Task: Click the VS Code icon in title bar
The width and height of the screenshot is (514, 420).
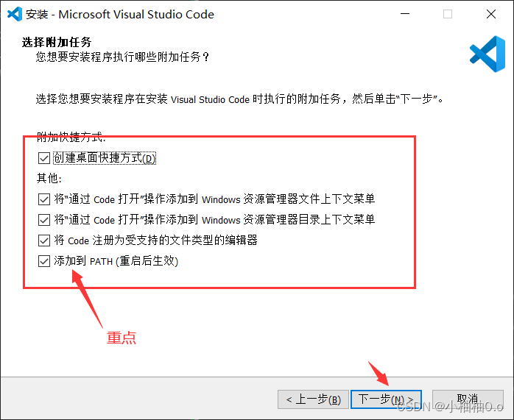Action: pyautogui.click(x=15, y=14)
